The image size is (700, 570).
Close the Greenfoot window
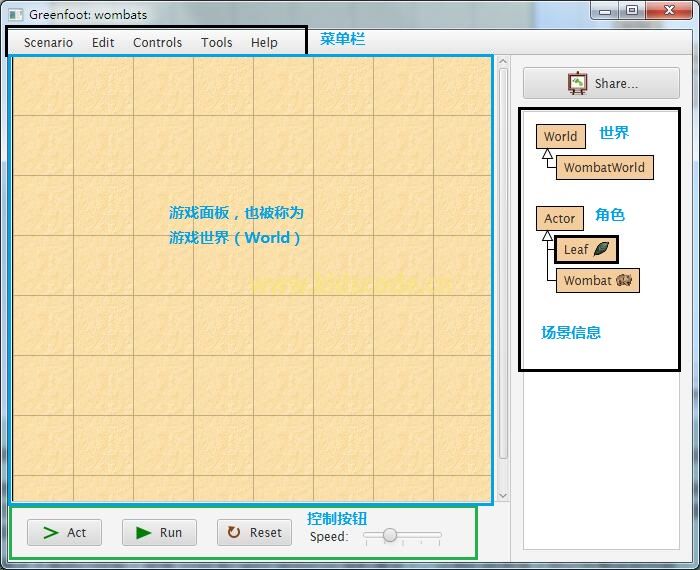click(x=669, y=10)
